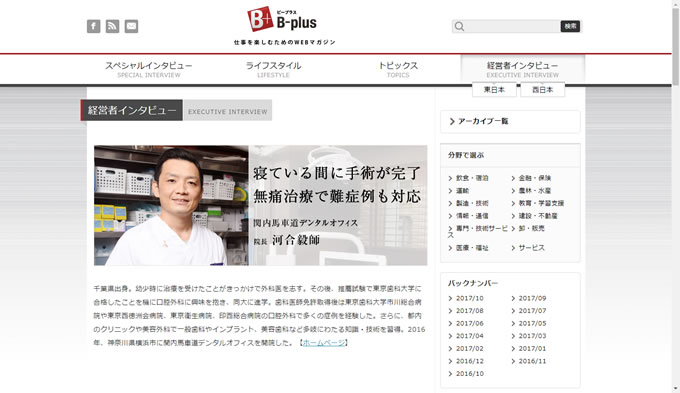Click the バックナンバー panel heading
Image resolution: width=680 pixels, height=393 pixels.
[473, 283]
